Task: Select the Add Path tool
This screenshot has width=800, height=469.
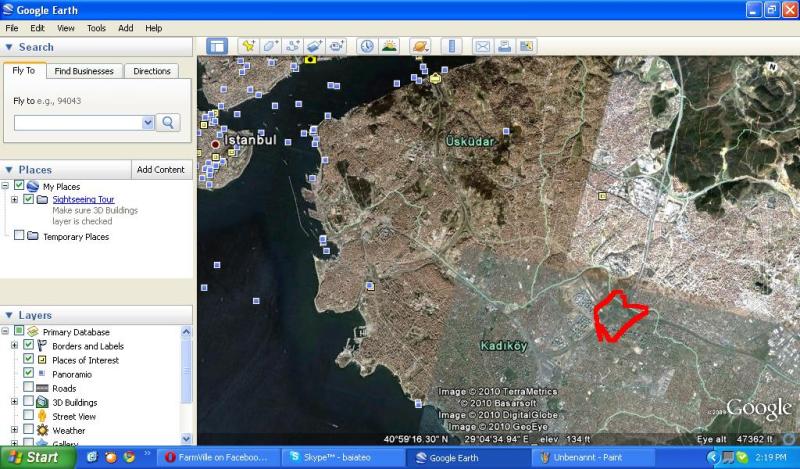Action: click(x=292, y=46)
